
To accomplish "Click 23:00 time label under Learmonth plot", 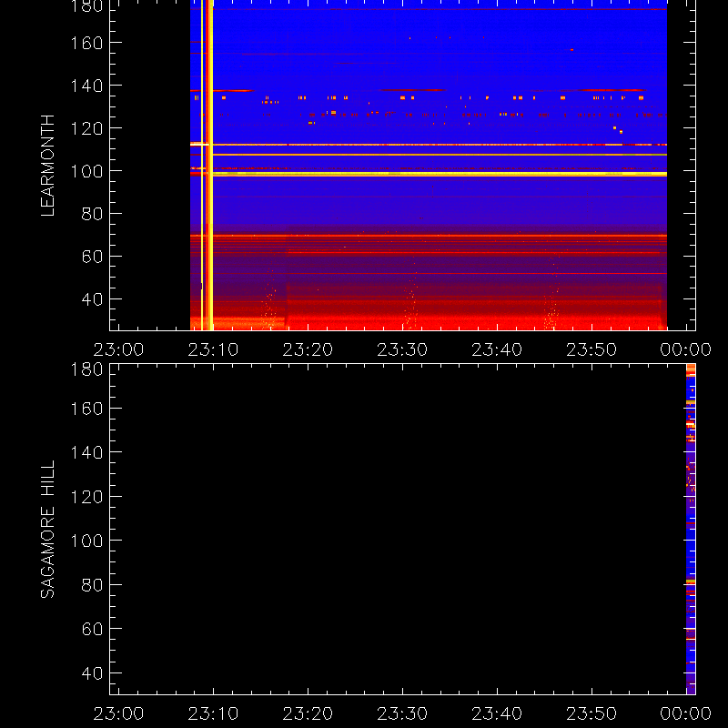I will (x=118, y=349).
